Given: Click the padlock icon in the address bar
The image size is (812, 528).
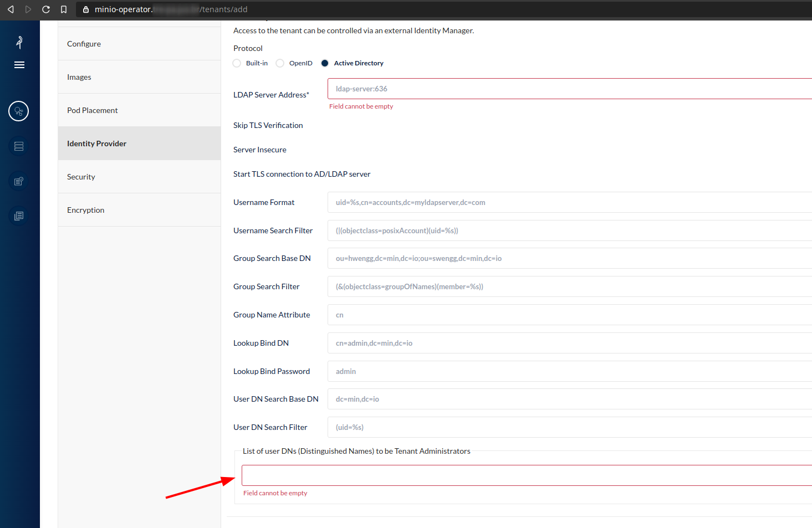Looking at the screenshot, I should pyautogui.click(x=85, y=9).
